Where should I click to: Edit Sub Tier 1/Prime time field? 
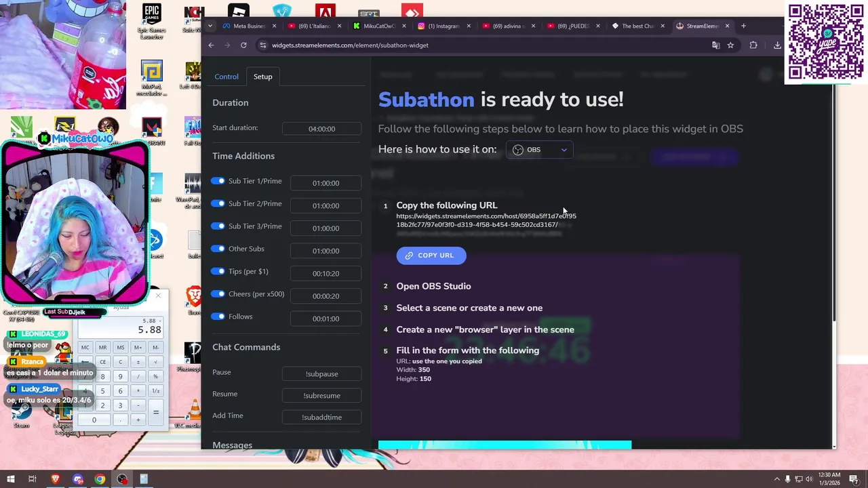tap(325, 183)
